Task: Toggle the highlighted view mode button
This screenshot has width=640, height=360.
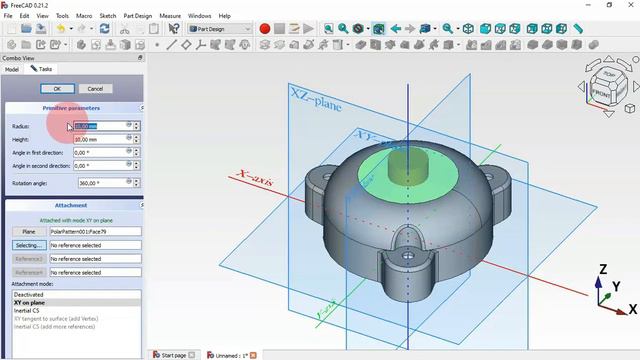Action: (378, 29)
